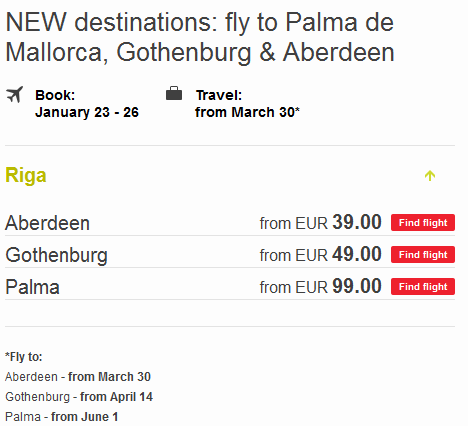Click the Gothenburg from April 14 footnote
The height and width of the screenshot is (426, 468).
tap(79, 397)
